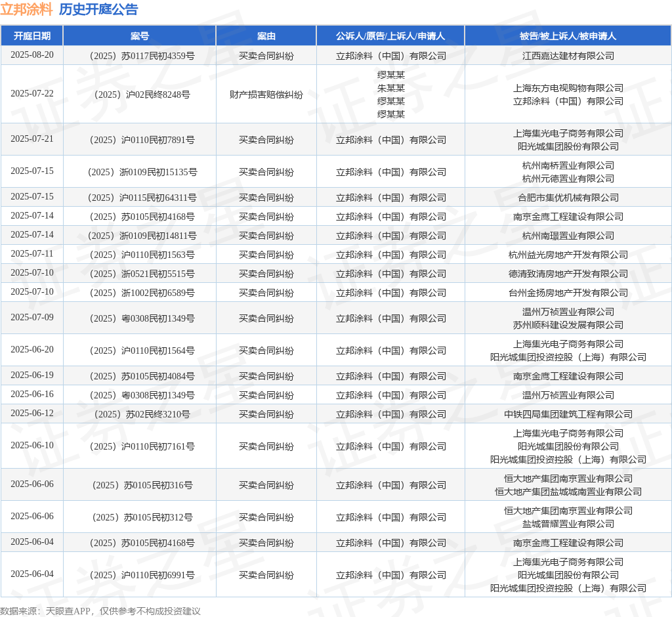Click plaintiff cell in the 2025-06-12 row
The width and height of the screenshot is (672, 617).
pyautogui.click(x=390, y=414)
